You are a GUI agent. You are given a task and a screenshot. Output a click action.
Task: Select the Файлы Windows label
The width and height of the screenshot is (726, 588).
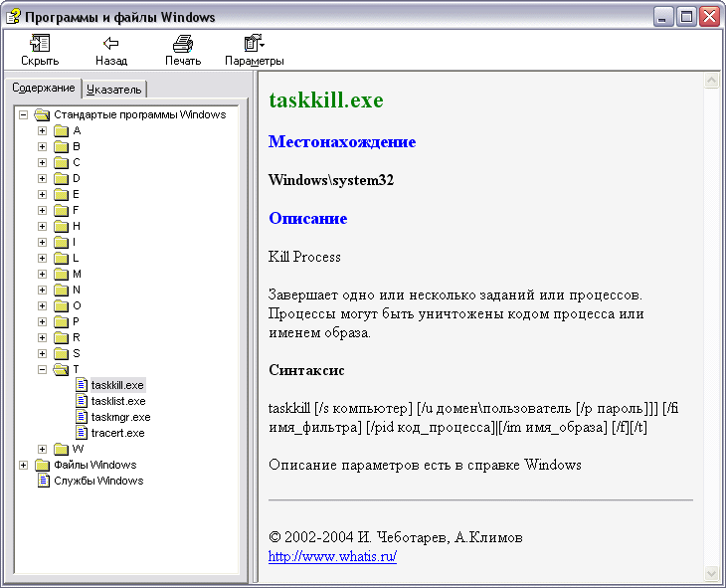(x=95, y=465)
